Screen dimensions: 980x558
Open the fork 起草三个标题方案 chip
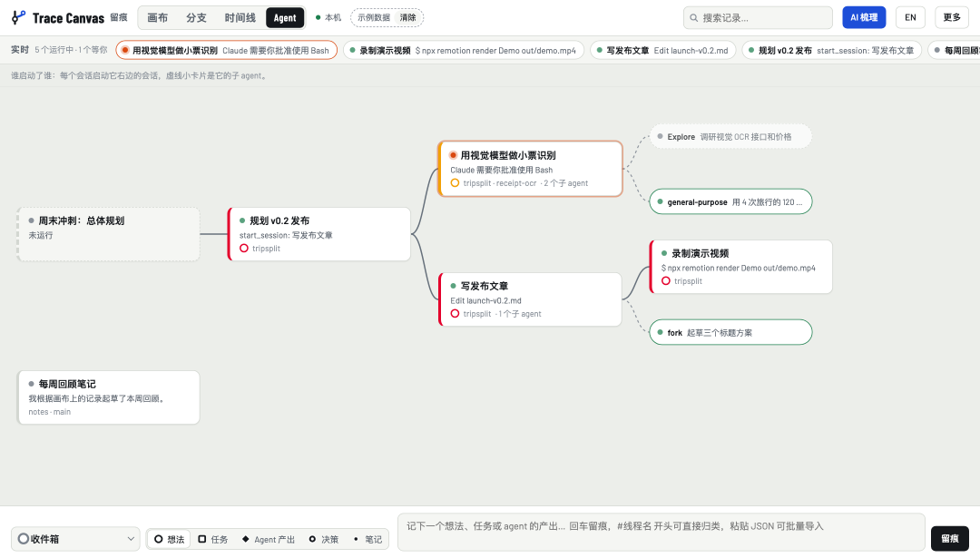point(730,332)
